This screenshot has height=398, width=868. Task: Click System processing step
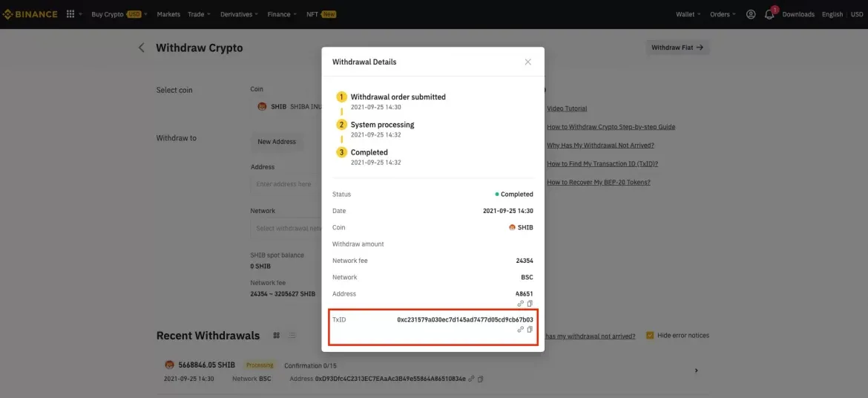point(383,125)
